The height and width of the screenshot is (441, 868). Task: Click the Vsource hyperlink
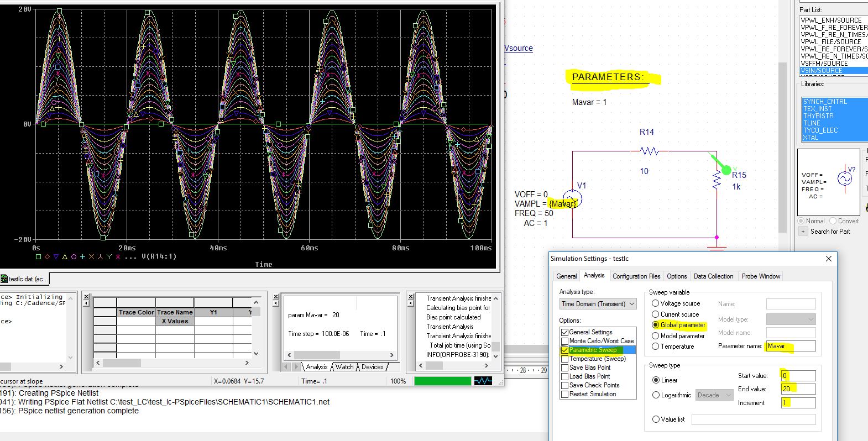click(519, 48)
